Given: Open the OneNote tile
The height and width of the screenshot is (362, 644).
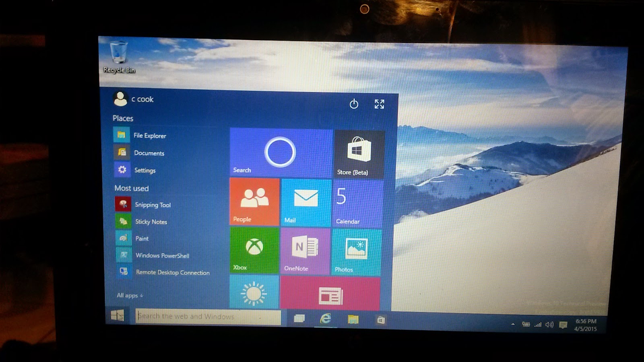Looking at the screenshot, I should pyautogui.click(x=305, y=251).
